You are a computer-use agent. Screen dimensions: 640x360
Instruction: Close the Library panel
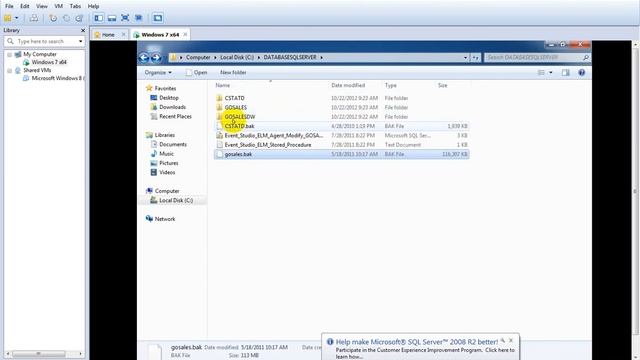(x=83, y=31)
